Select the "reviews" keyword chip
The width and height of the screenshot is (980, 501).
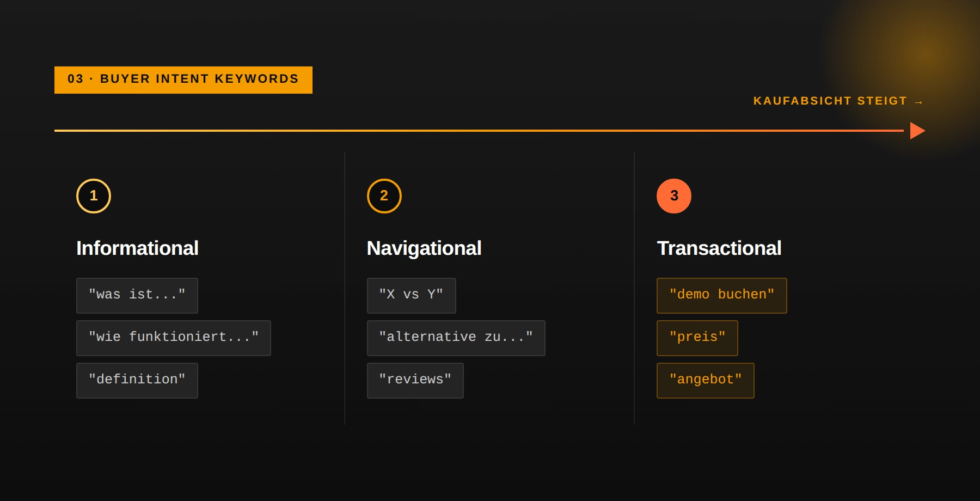coord(415,381)
